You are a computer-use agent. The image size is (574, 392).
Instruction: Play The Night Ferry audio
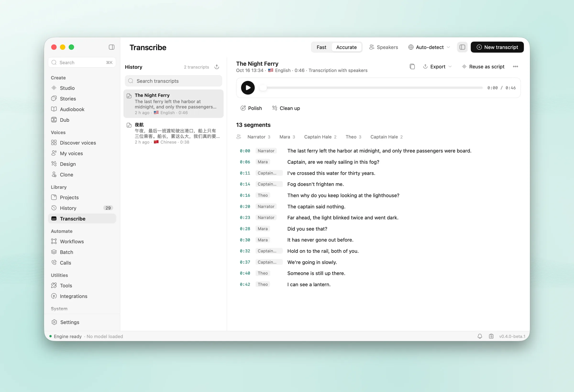pyautogui.click(x=248, y=88)
